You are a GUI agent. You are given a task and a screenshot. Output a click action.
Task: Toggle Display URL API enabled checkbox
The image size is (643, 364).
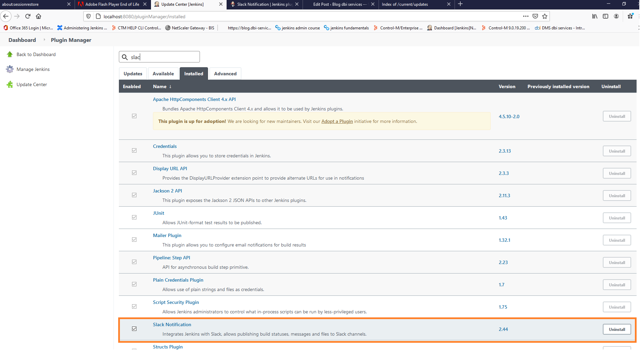click(x=134, y=173)
